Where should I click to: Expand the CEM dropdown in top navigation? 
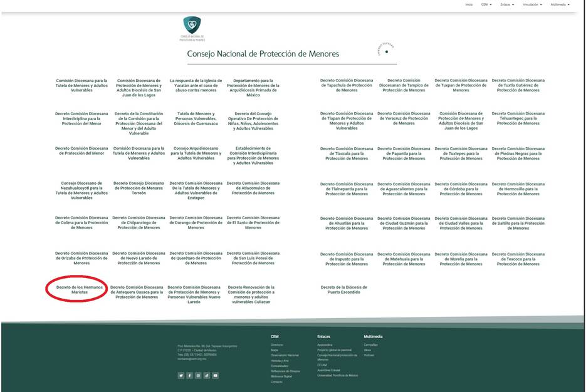click(486, 4)
